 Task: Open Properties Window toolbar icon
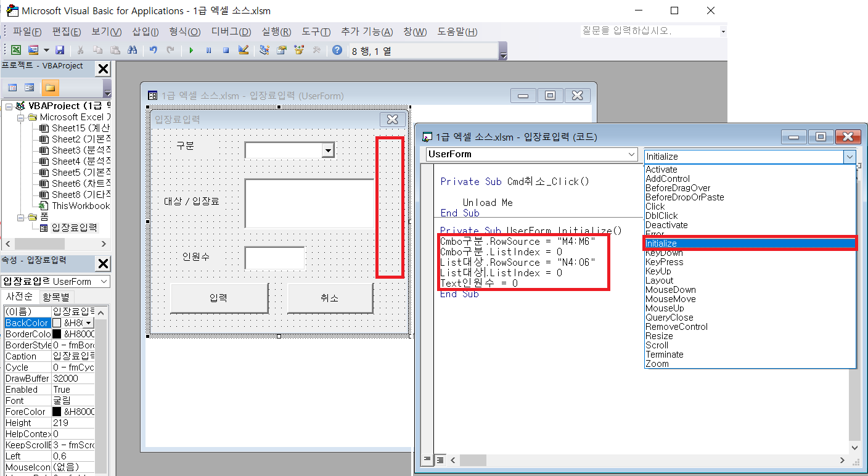click(282, 51)
